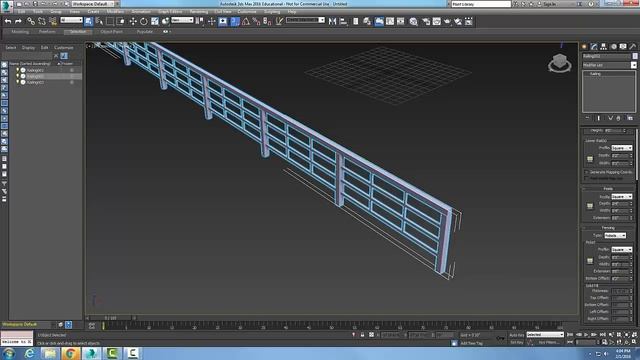Toggle the Auto Key button
Screen dimensions: 640x360
pyautogui.click(x=517, y=335)
